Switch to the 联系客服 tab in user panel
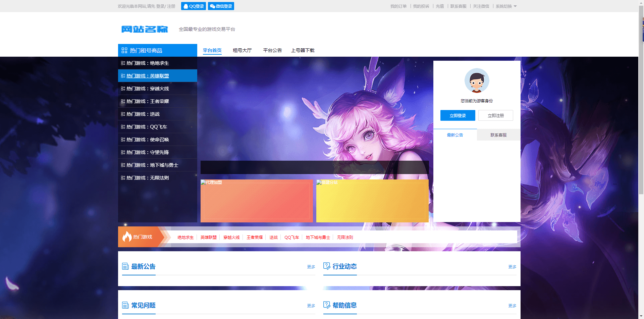 498,135
